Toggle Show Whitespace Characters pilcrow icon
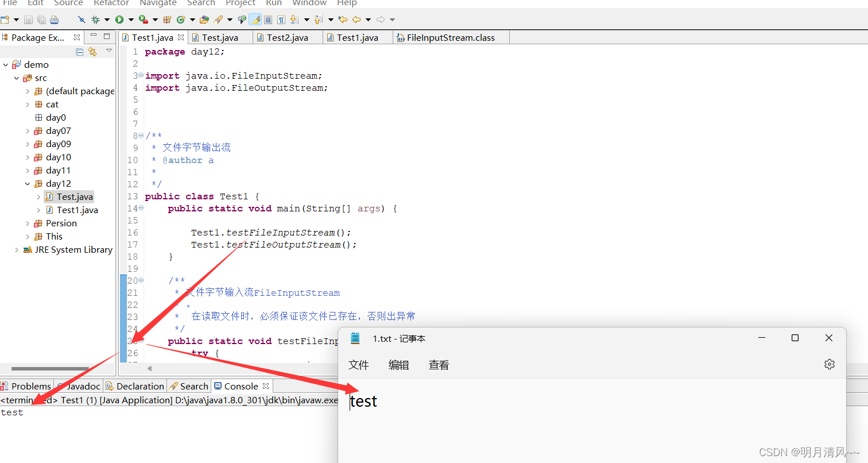 [x=281, y=20]
